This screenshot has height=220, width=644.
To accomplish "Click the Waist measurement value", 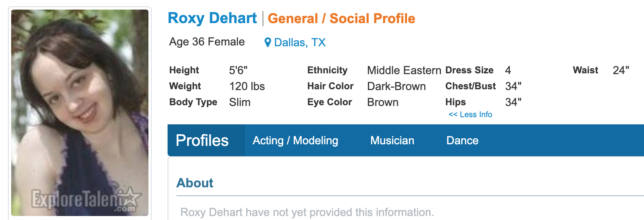I will pyautogui.click(x=621, y=71).
